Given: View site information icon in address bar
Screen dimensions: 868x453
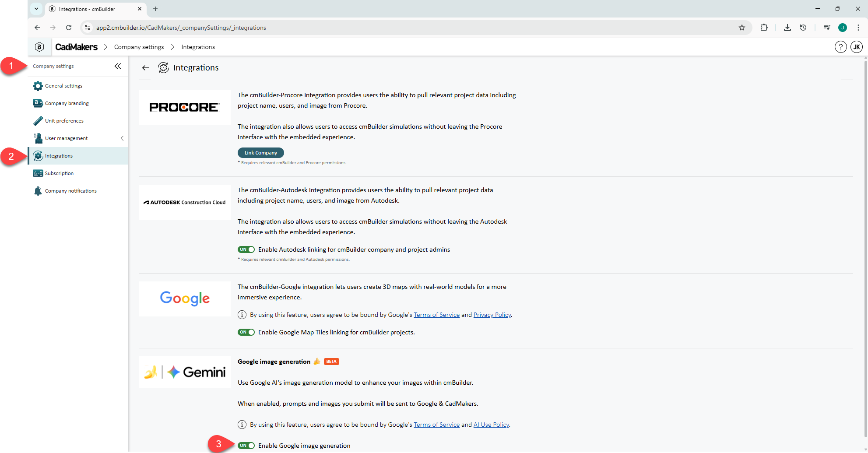Looking at the screenshot, I should click(x=88, y=28).
